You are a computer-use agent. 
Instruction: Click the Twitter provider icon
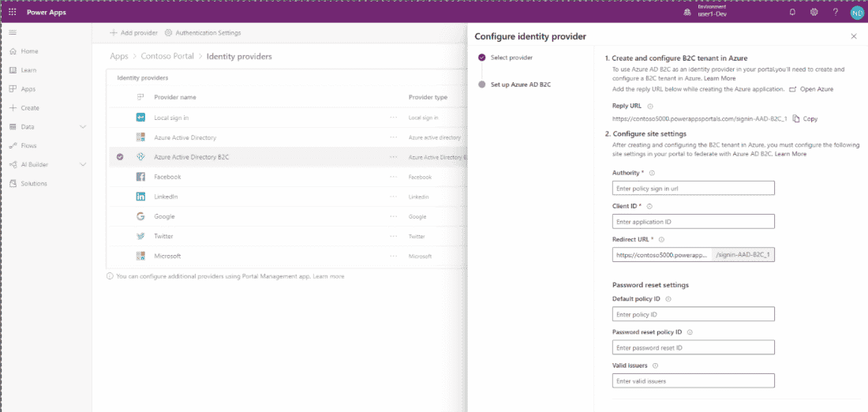(140, 236)
